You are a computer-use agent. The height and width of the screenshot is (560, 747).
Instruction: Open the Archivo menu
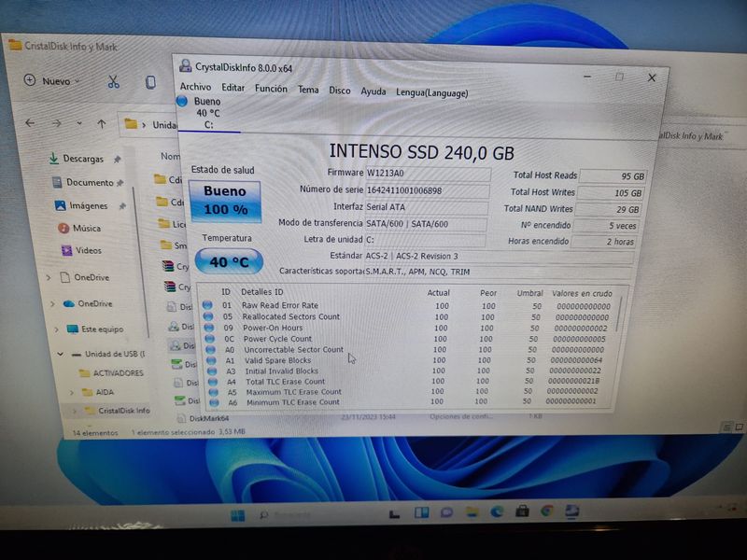[x=195, y=87]
